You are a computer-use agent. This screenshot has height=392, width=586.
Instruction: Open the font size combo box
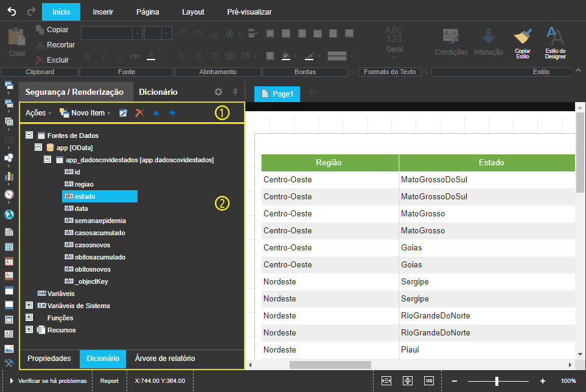(158, 33)
